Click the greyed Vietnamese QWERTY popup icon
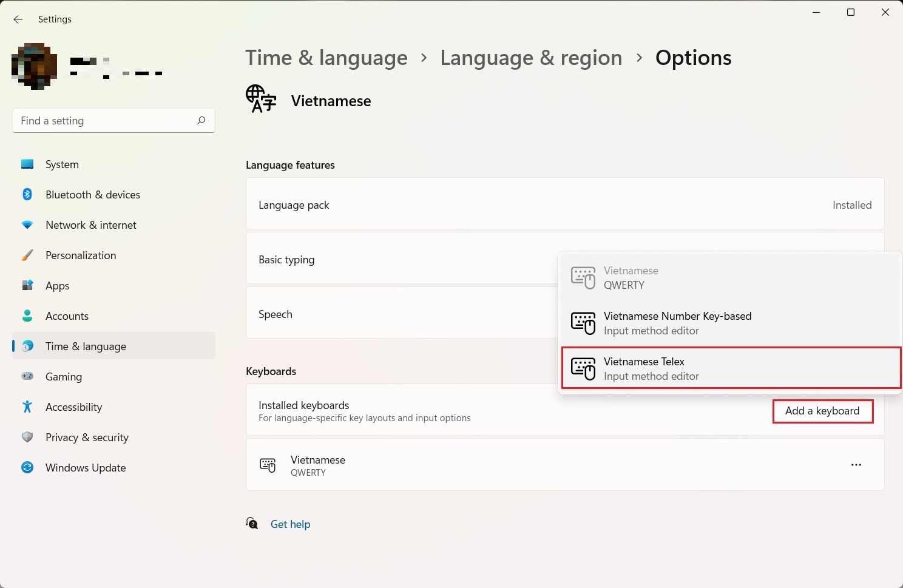Image resolution: width=903 pixels, height=588 pixels. (x=583, y=277)
